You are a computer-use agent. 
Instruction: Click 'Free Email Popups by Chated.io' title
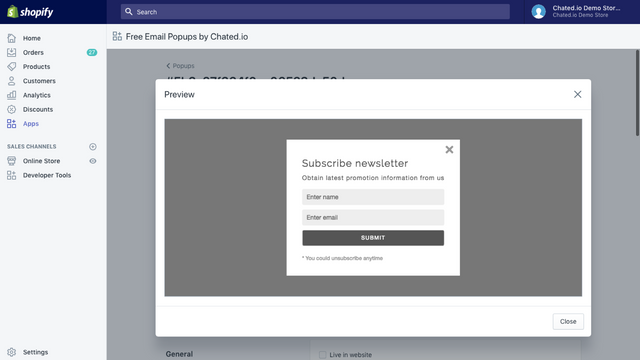187,37
